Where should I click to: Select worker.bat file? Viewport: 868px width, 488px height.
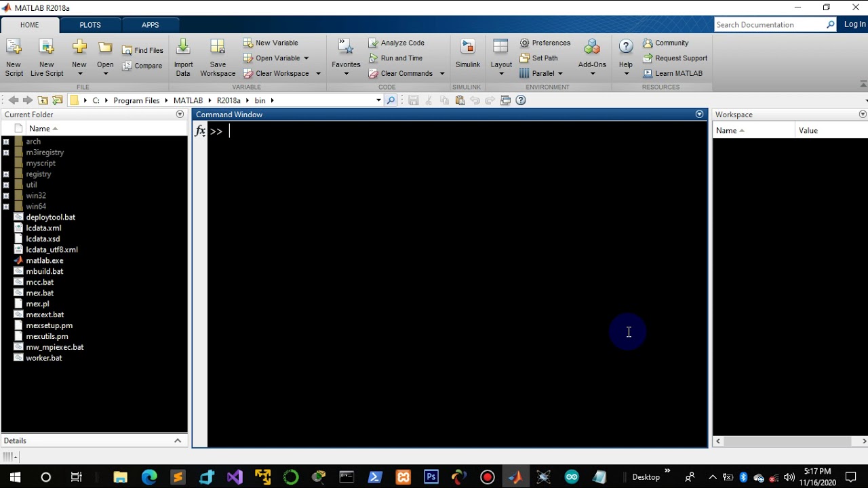tap(44, 358)
